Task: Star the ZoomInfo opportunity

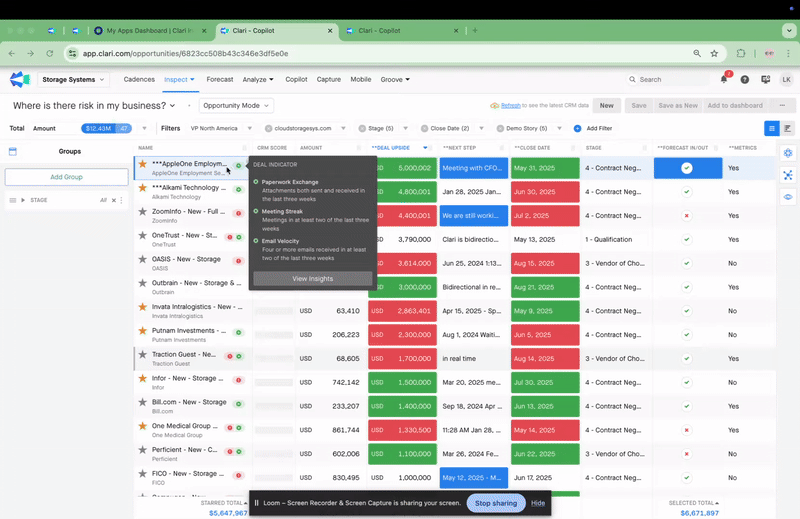Action: click(x=143, y=211)
